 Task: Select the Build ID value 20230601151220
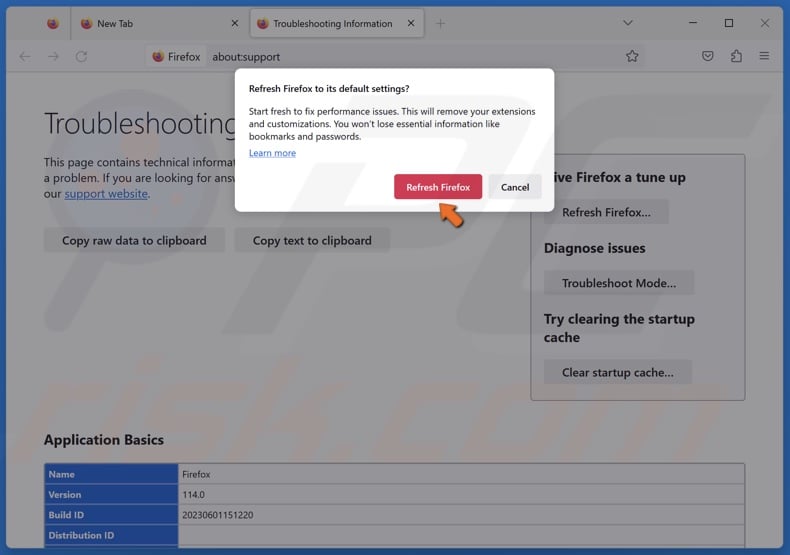coord(218,515)
